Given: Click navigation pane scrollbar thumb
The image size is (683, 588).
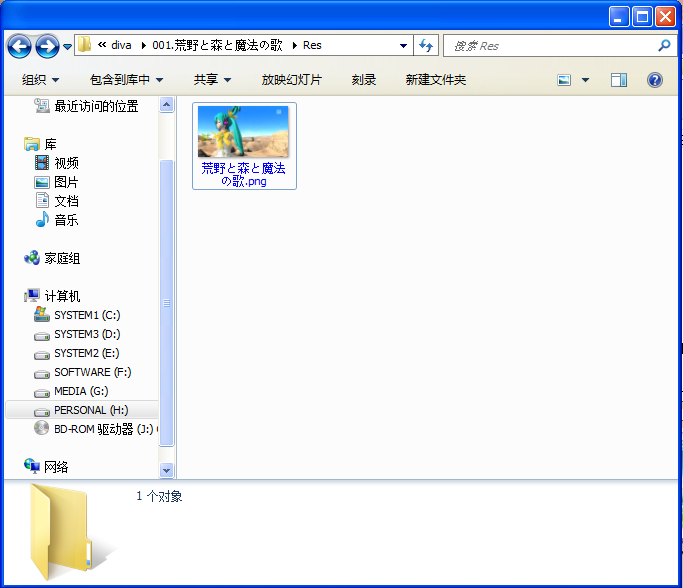Looking at the screenshot, I should coord(166,303).
